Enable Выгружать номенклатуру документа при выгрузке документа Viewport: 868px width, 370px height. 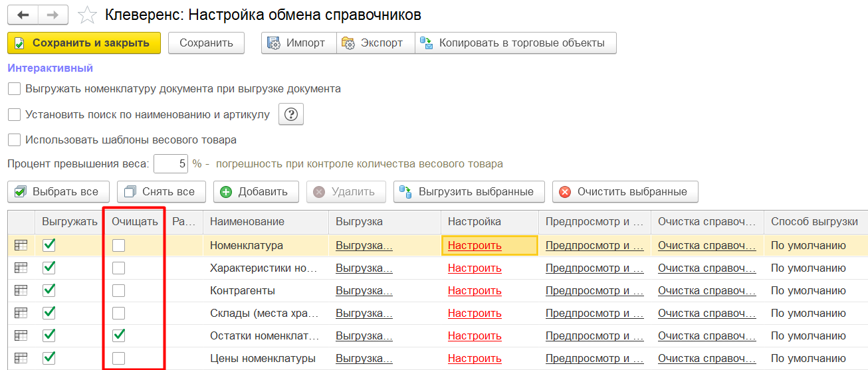(14, 88)
